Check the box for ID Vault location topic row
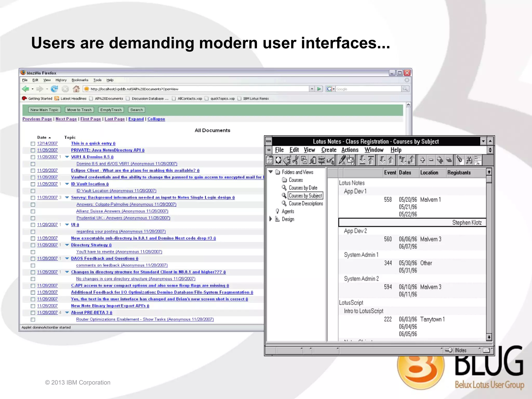Image resolution: width=532 pixels, height=399 pixels. click(33, 184)
